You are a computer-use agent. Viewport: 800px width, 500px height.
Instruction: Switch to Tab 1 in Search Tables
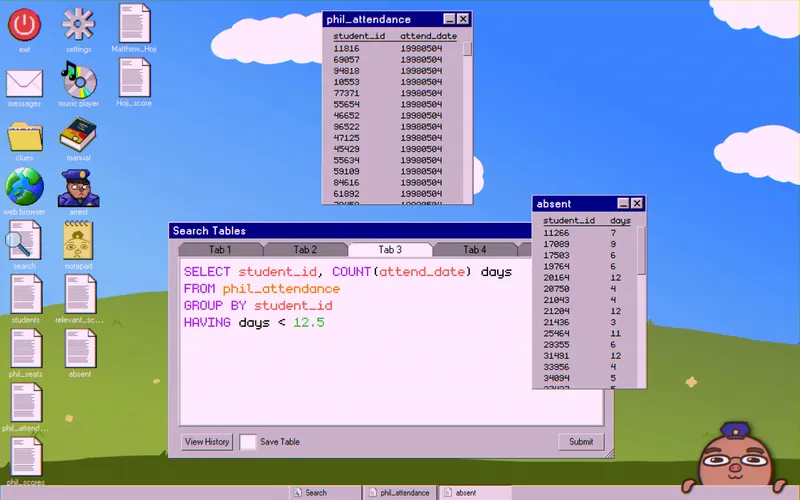point(220,249)
